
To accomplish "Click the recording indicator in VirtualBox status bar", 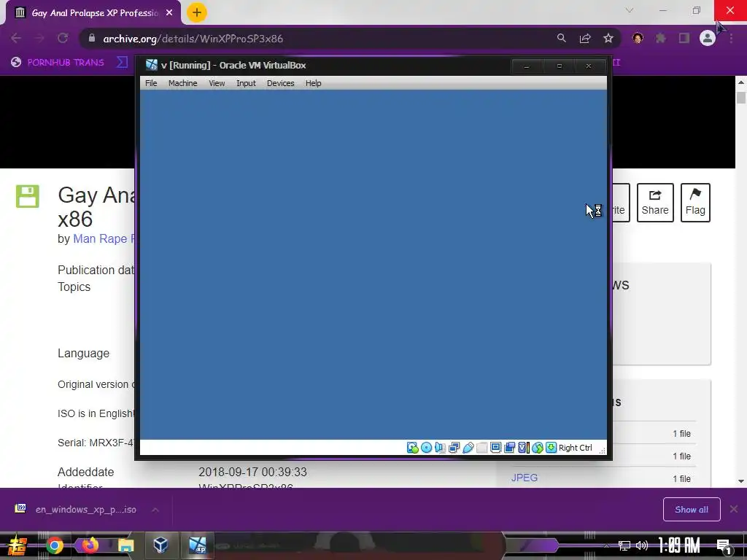I will pyautogui.click(x=509, y=448).
